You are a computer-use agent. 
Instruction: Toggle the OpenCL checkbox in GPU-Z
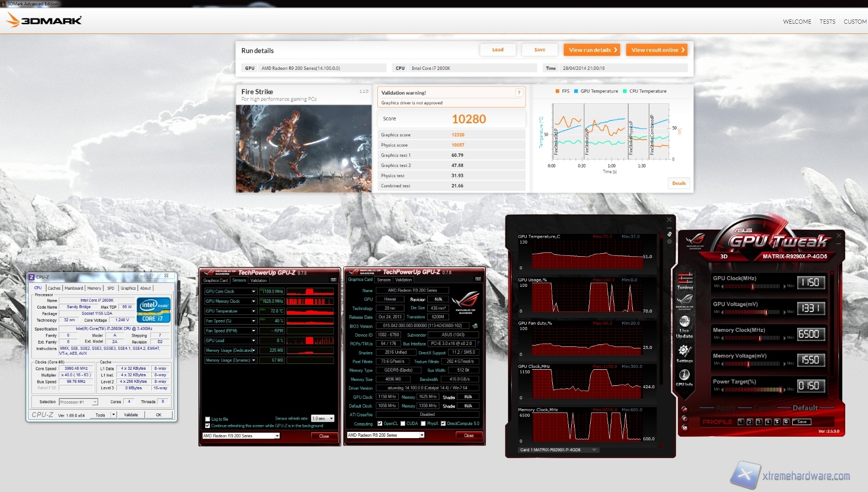click(x=380, y=424)
